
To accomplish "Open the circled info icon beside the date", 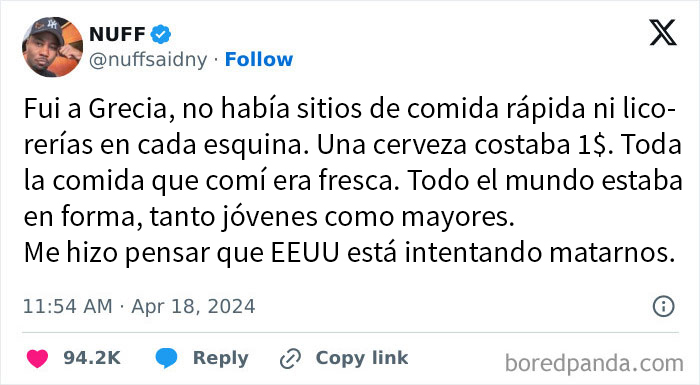I will point(664,306).
